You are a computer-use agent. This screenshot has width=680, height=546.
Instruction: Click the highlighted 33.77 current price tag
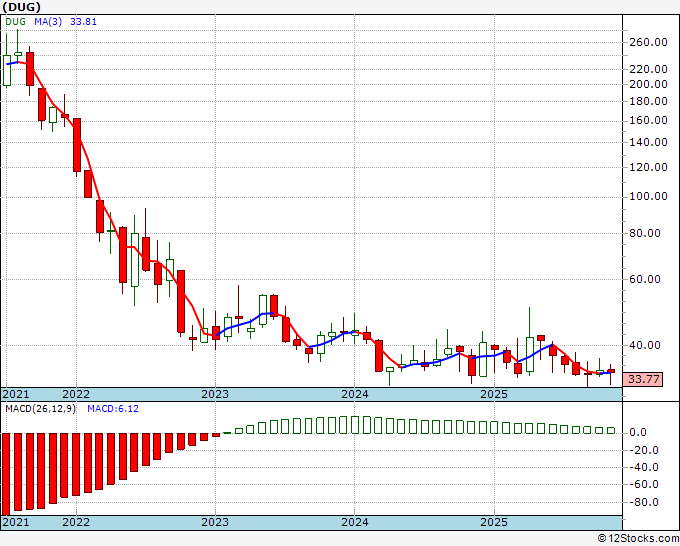click(x=643, y=379)
